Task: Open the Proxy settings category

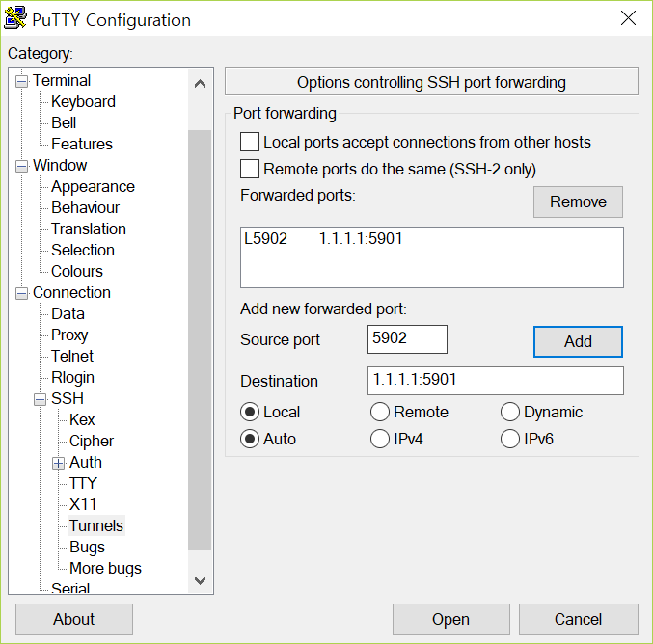Action: [69, 335]
